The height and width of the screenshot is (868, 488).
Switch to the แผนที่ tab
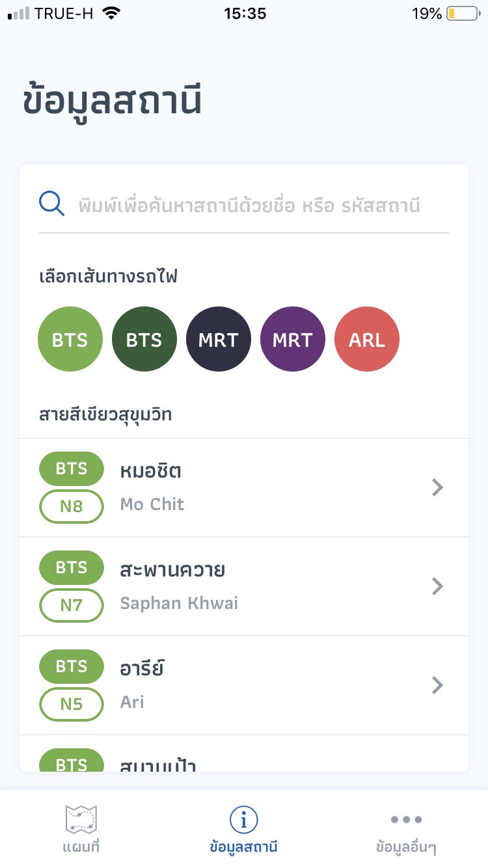81,847
